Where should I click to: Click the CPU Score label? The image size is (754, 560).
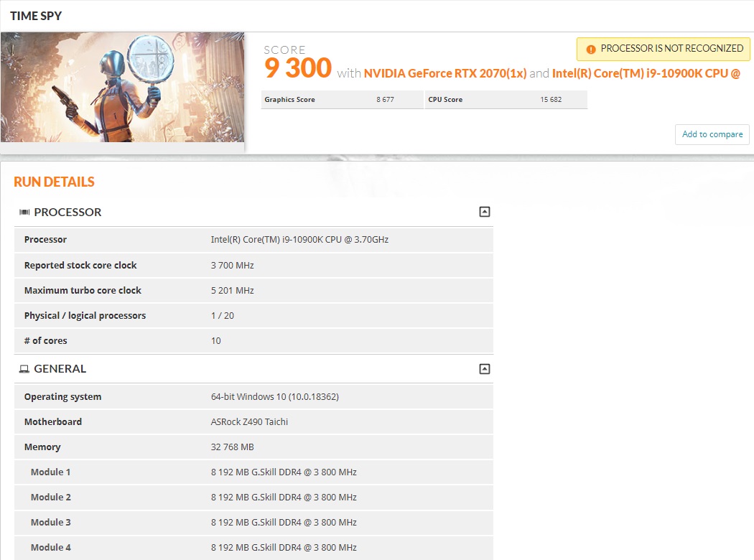click(x=445, y=100)
